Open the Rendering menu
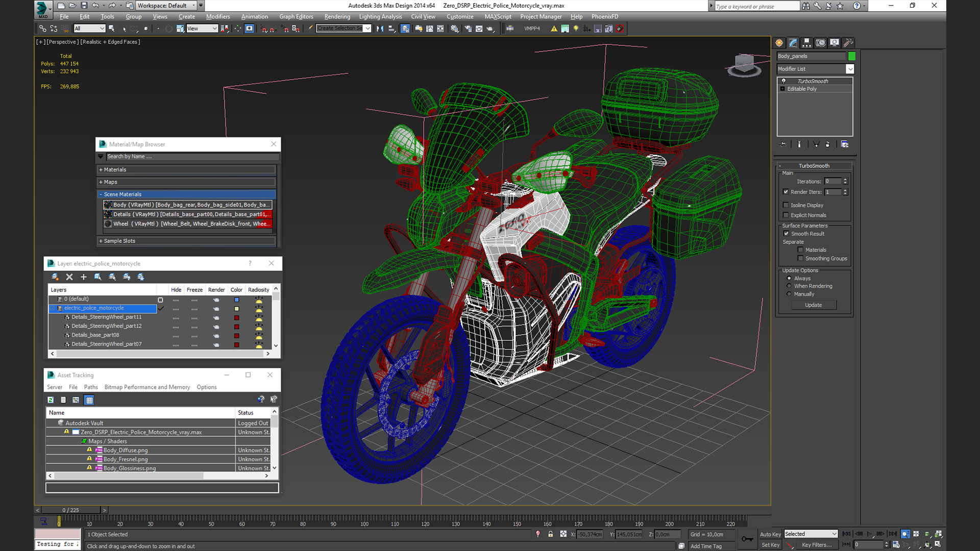The image size is (980, 551). pos(337,17)
